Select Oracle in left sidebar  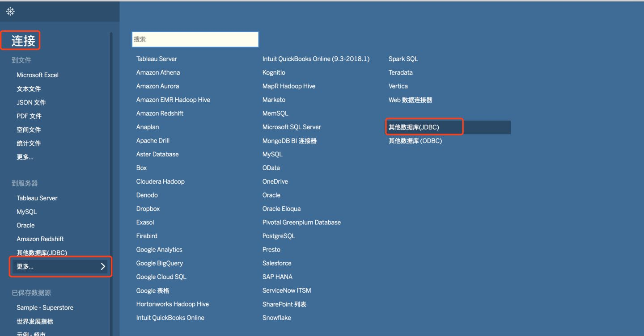coord(25,225)
